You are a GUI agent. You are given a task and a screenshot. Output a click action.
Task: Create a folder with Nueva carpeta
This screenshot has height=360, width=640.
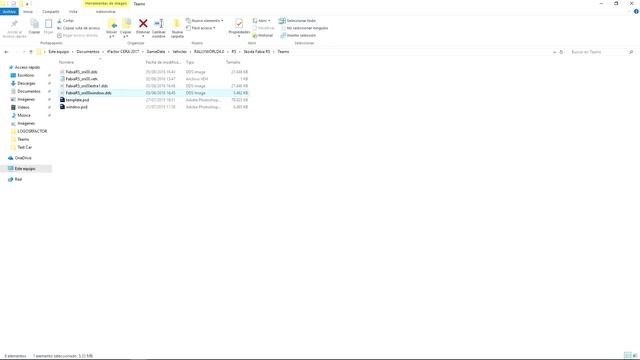click(177, 28)
